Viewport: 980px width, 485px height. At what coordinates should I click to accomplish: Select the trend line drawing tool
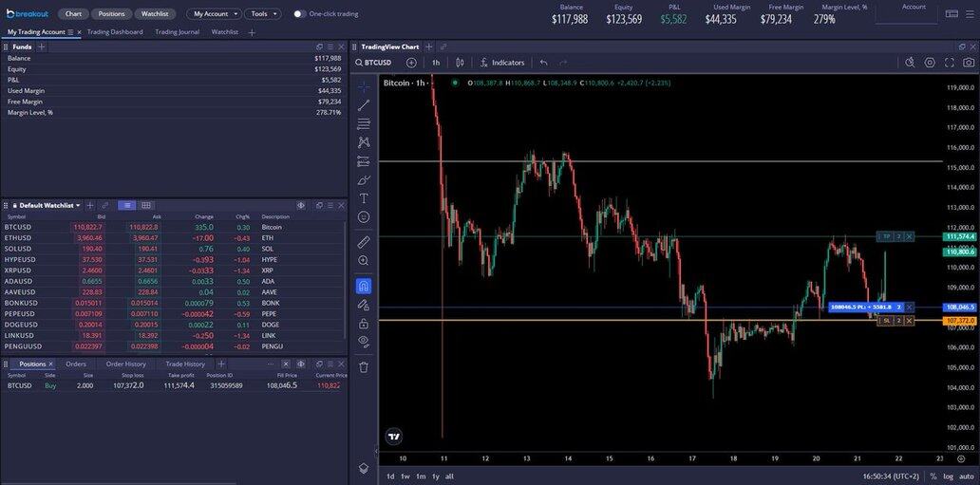pos(364,105)
